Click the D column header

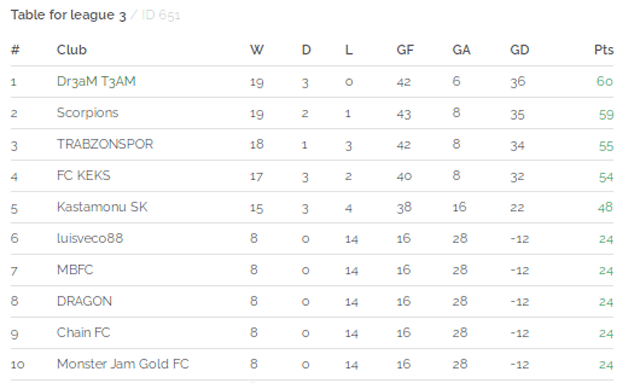pyautogui.click(x=306, y=50)
